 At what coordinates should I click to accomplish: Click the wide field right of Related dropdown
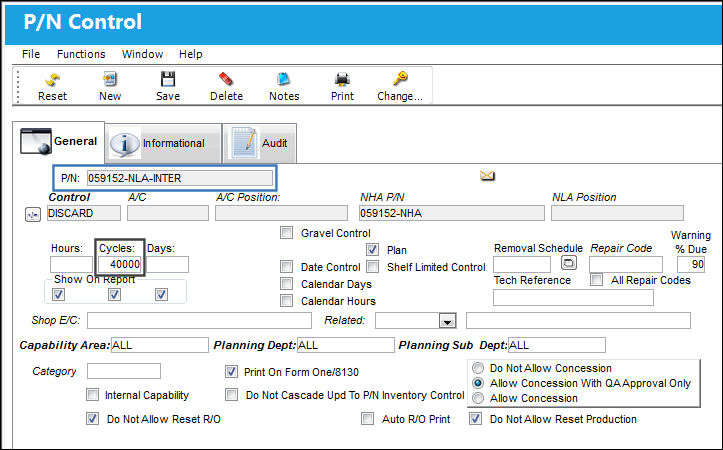[x=578, y=320]
